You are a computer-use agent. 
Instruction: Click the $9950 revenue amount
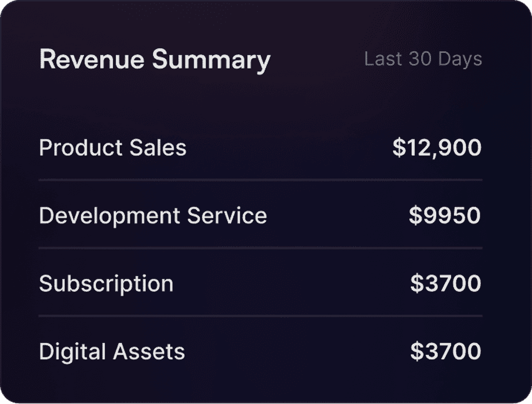(445, 216)
